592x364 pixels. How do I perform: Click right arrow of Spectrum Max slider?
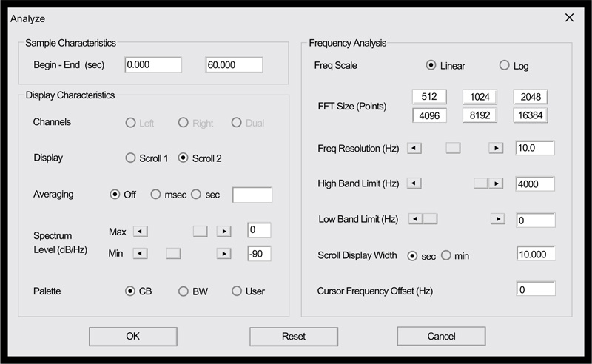click(x=224, y=231)
